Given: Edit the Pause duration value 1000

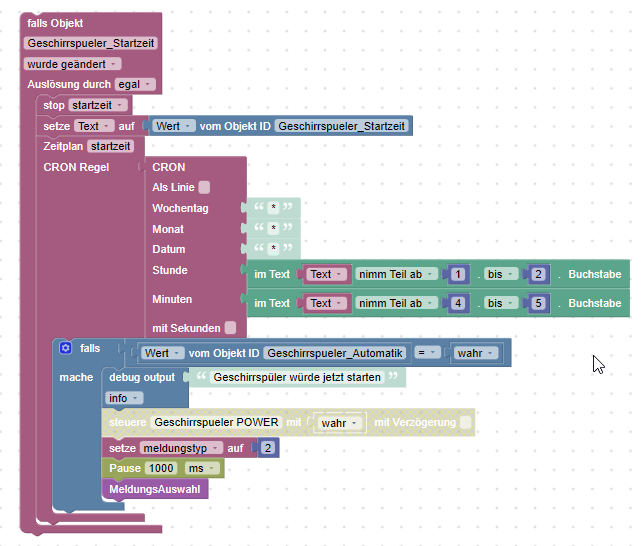Looking at the screenshot, I should pos(161,468).
